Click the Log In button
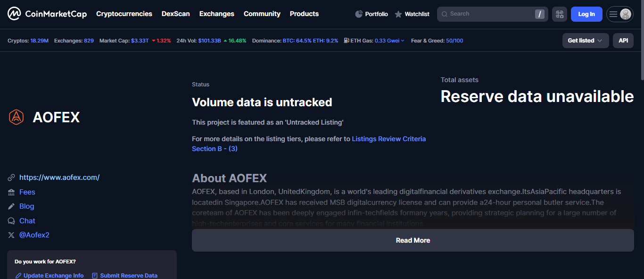 pyautogui.click(x=586, y=14)
